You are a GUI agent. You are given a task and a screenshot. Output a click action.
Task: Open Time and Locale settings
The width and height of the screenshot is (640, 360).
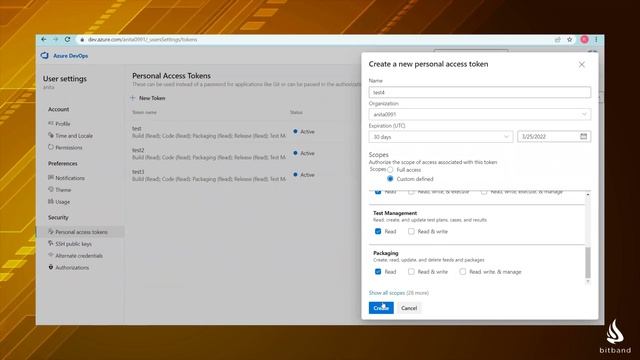coord(74,136)
